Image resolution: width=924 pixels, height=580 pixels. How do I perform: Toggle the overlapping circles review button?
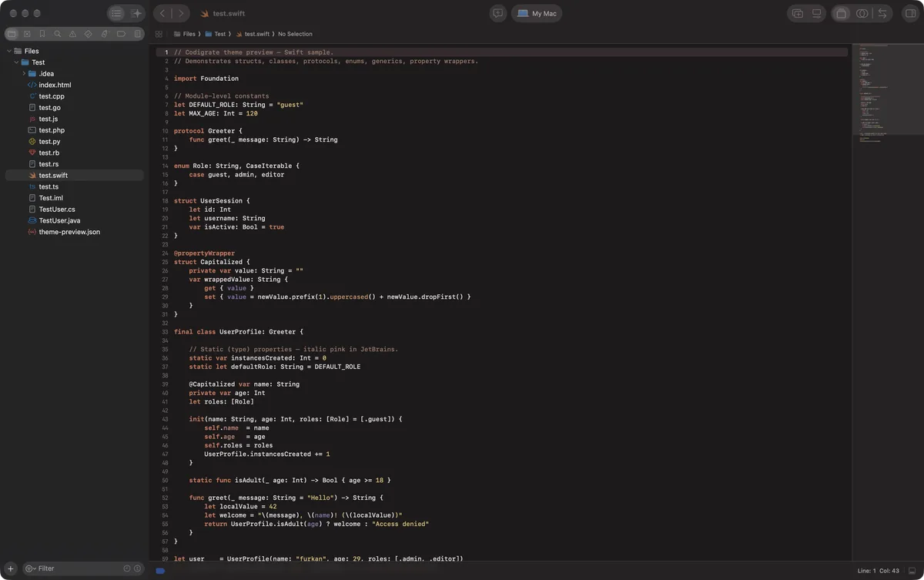pos(862,13)
